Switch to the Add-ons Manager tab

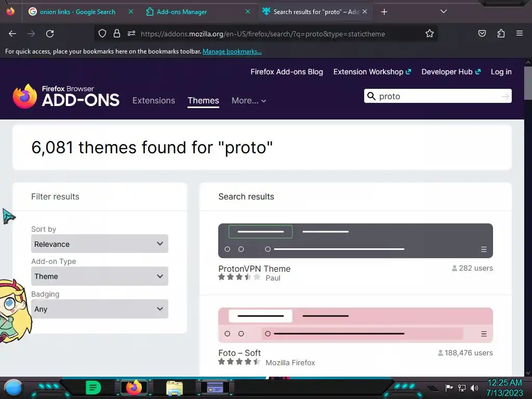point(181,12)
